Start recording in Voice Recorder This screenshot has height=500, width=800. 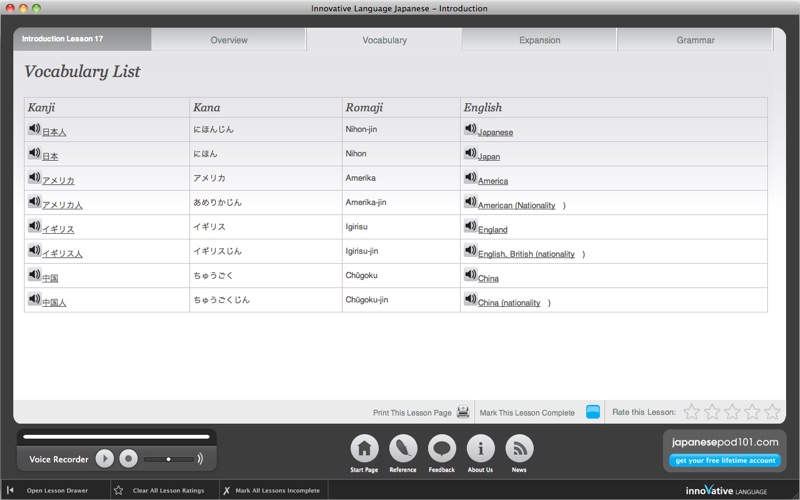click(129, 459)
